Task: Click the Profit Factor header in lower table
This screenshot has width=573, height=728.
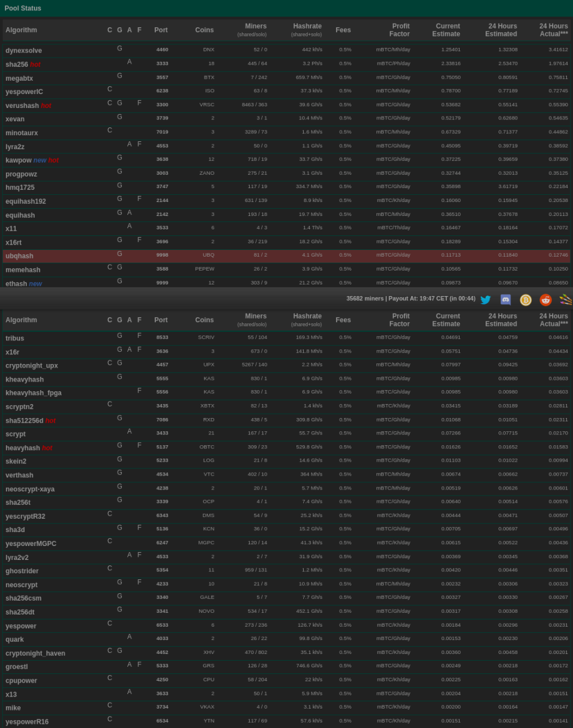Action: 400,320
